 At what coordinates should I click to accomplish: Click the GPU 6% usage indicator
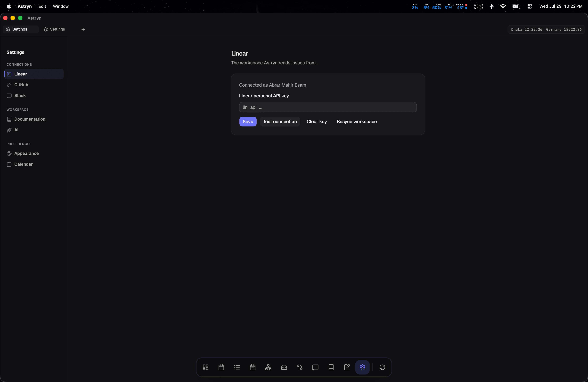(x=426, y=6)
